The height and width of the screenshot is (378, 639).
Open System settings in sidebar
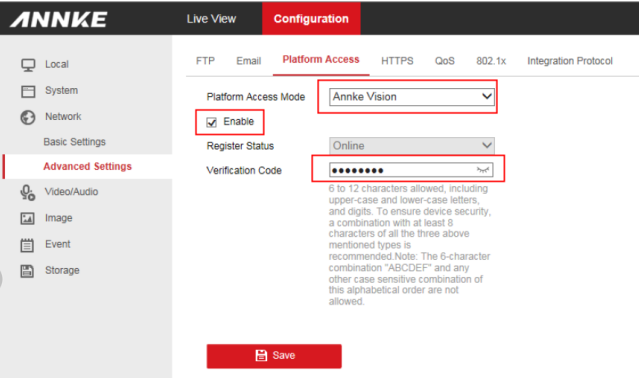[61, 90]
